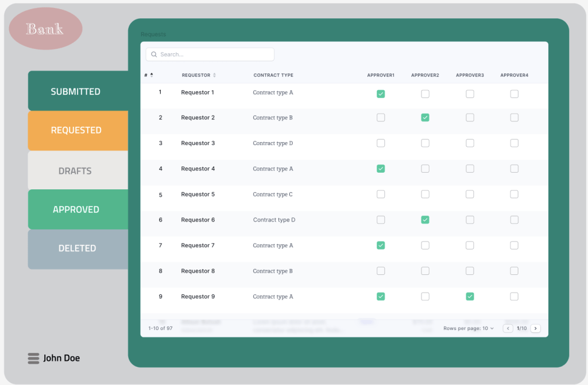Enable Approver4 for Requestor 5
Image resolution: width=588 pixels, height=385 pixels.
tap(514, 195)
